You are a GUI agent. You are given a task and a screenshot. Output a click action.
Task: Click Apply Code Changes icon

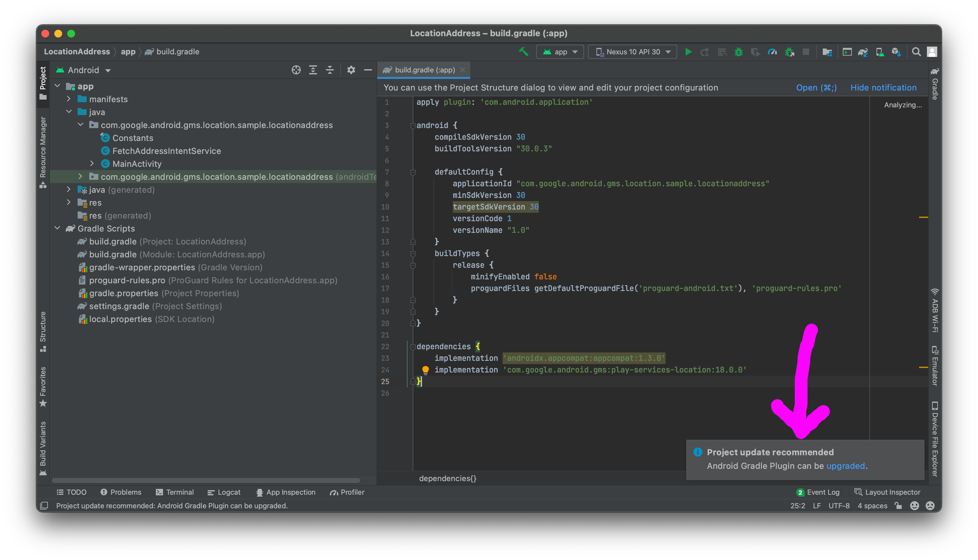tap(722, 52)
